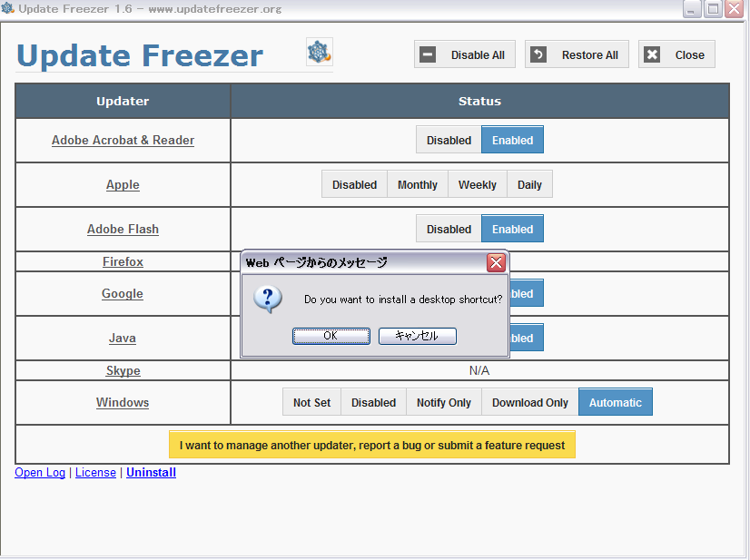This screenshot has height=560, width=750.
Task: Click the キャンセル button in dialog
Action: [x=417, y=336]
